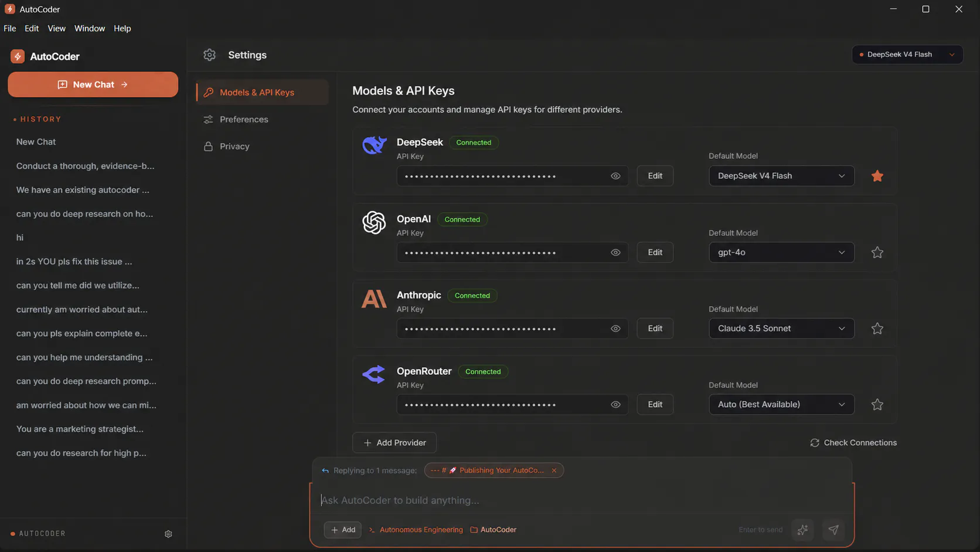This screenshot has width=980, height=552.
Task: Click the OpenRouter API key field
Action: 512,404
